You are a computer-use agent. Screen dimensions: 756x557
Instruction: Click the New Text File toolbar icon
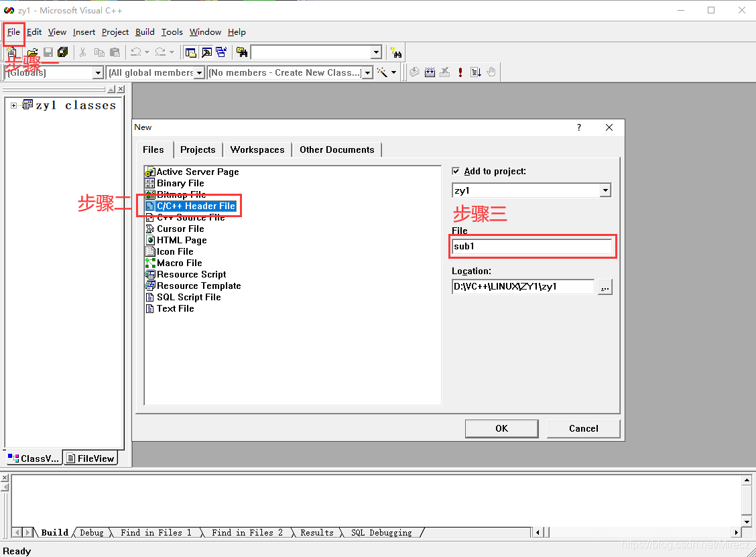[x=13, y=52]
